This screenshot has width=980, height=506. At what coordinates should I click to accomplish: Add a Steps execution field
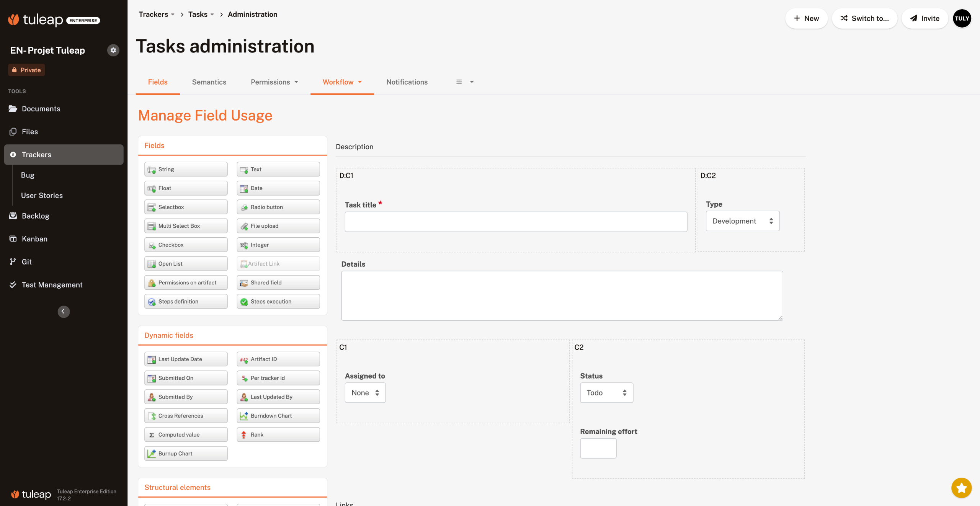click(x=278, y=302)
